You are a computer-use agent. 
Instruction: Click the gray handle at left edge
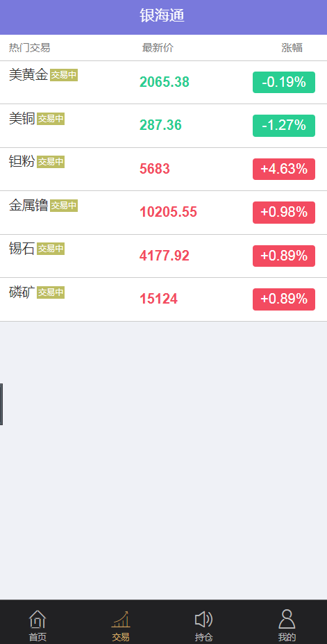point(1,404)
